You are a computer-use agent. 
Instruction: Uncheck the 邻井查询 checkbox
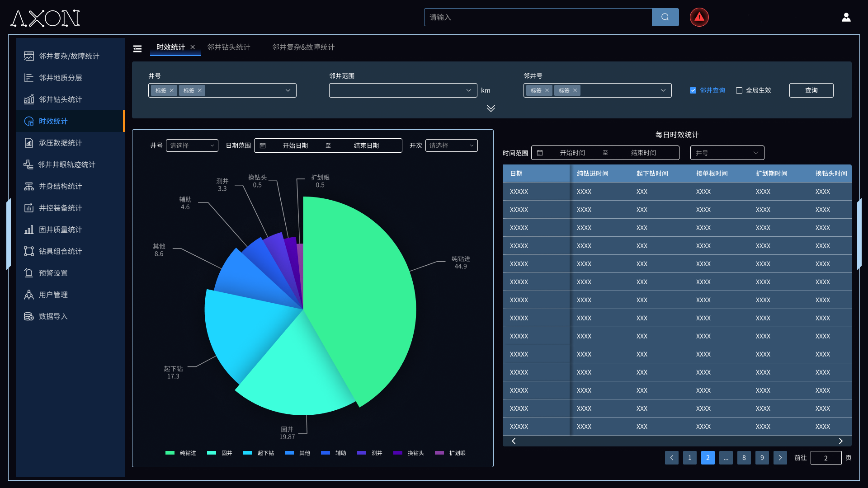[x=693, y=90]
